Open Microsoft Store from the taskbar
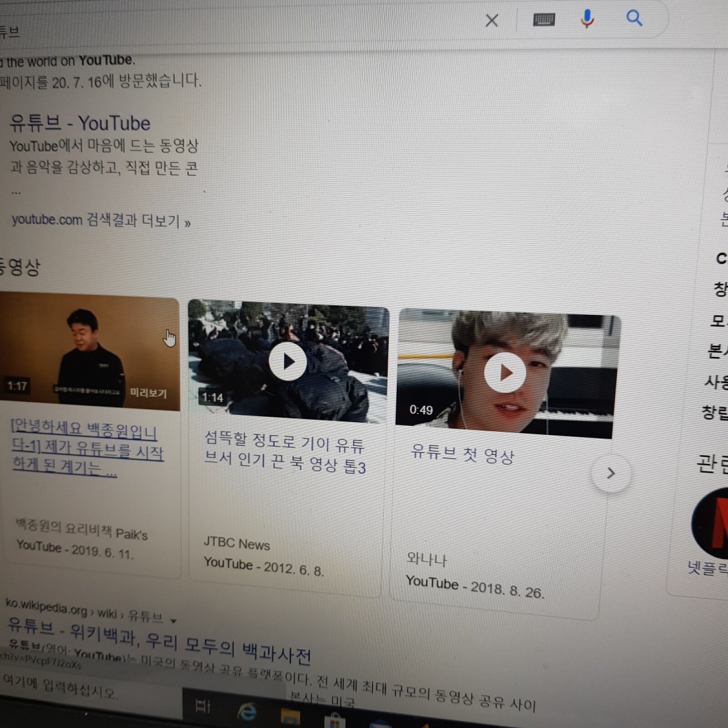This screenshot has height=728, width=728. tap(334, 721)
